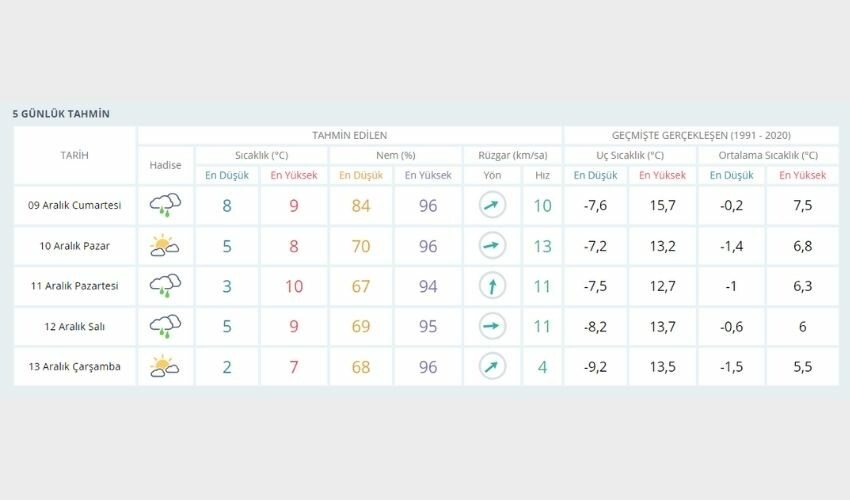Click the Rüzgar (km/sa) column header
This screenshot has width=850, height=500.
click(513, 155)
